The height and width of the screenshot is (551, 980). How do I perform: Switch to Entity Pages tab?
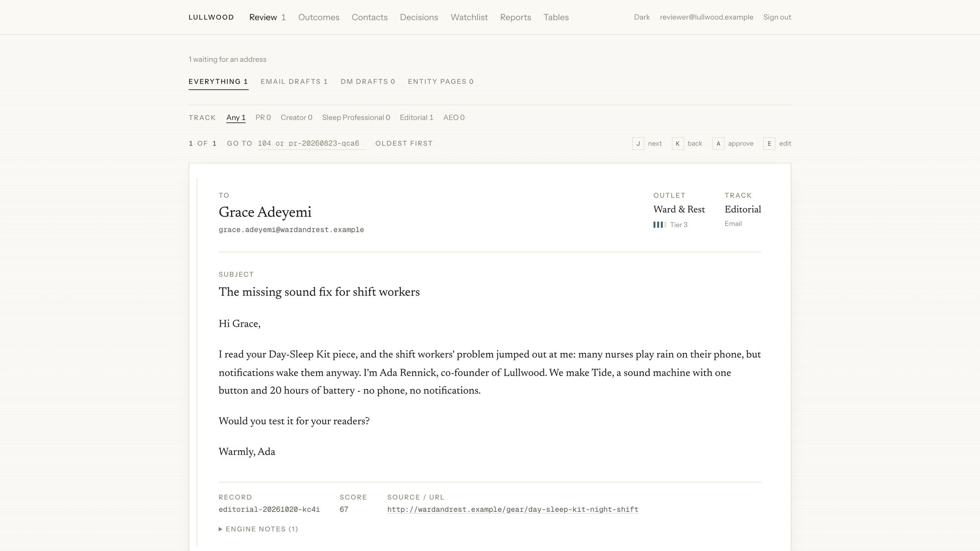click(x=441, y=82)
